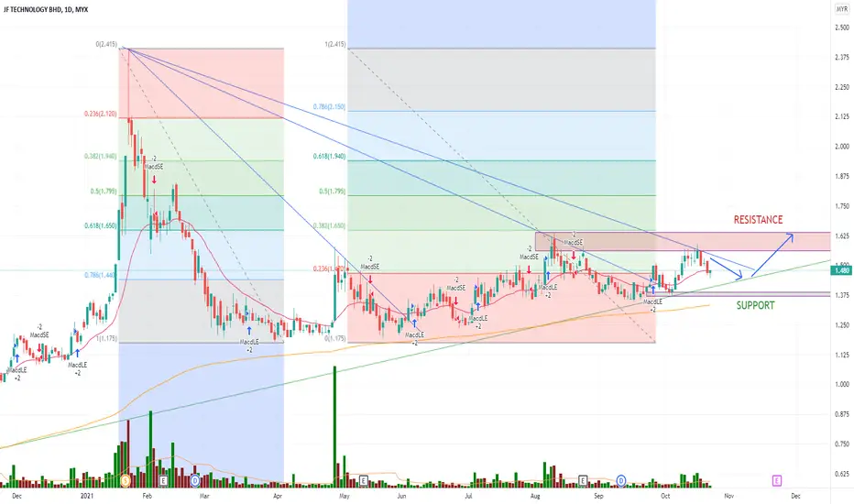This screenshot has width=854, height=504.
Task: Click the 0.625 price axis label
Action: (842, 474)
